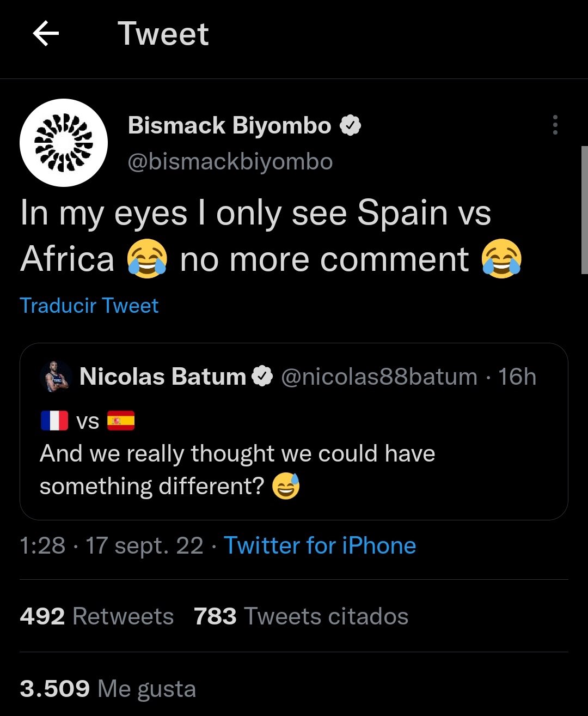588x716 pixels.
Task: Tap Nicolas Batum's verified badge
Action: pyautogui.click(x=262, y=377)
